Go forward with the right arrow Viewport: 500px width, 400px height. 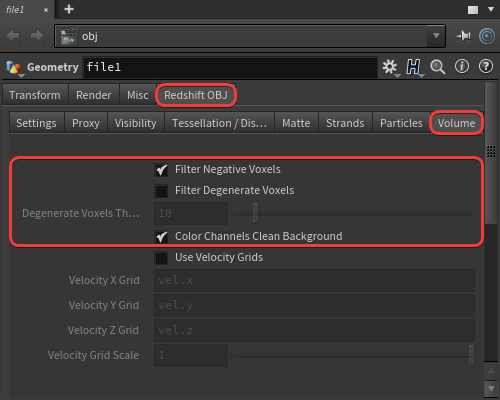pos(37,36)
